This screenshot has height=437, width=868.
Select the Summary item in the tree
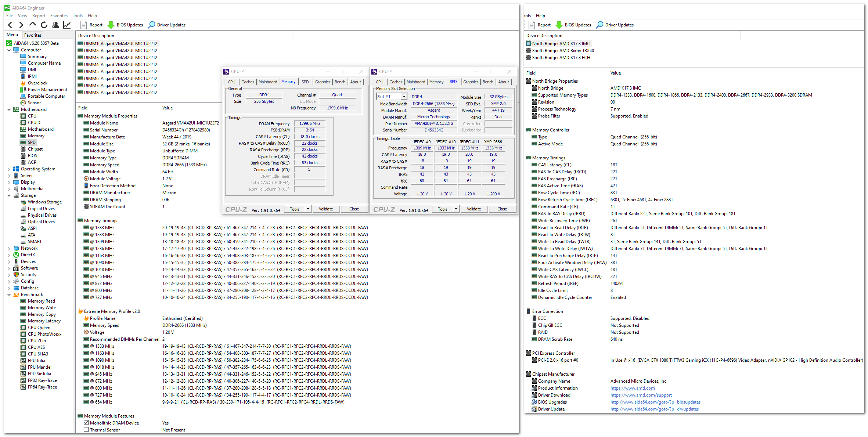coord(37,57)
